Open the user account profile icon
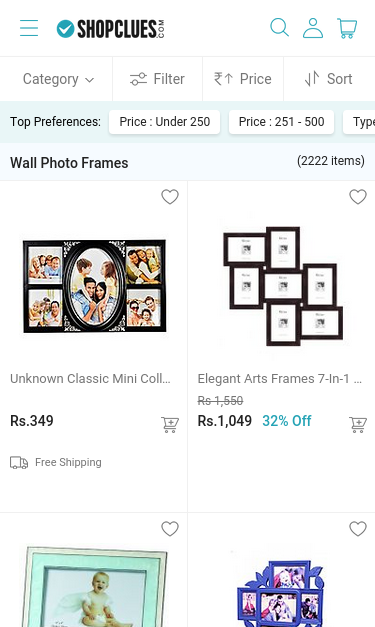Image resolution: width=375 pixels, height=627 pixels. tap(313, 28)
